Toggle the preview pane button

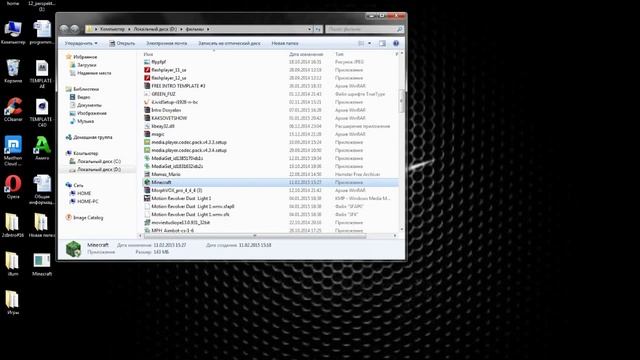[x=382, y=43]
